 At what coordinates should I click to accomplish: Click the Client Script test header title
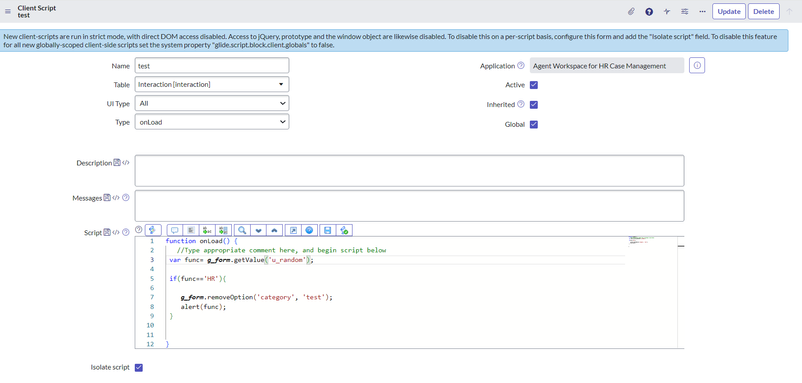(37, 12)
